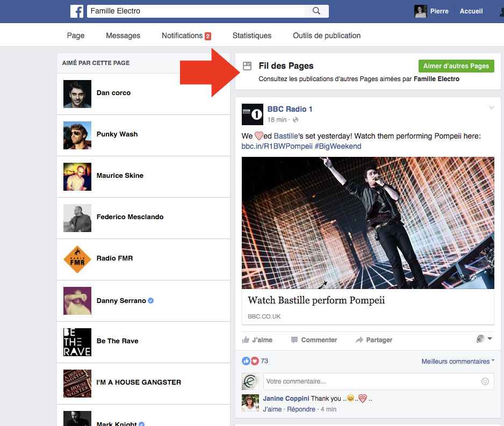
Task: Switch to the Statistiques tab
Action: [x=252, y=35]
